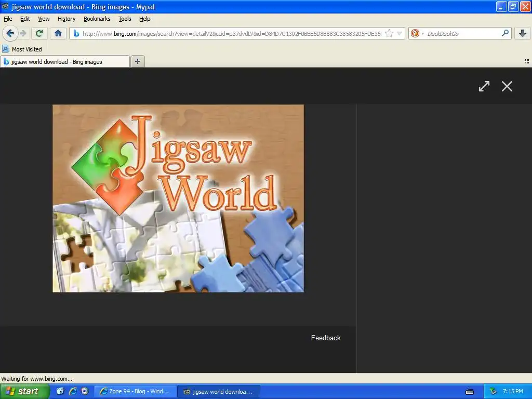The image size is (532, 399).
Task: Open the DuckDuckGo search engine selector
Action: pos(417,33)
